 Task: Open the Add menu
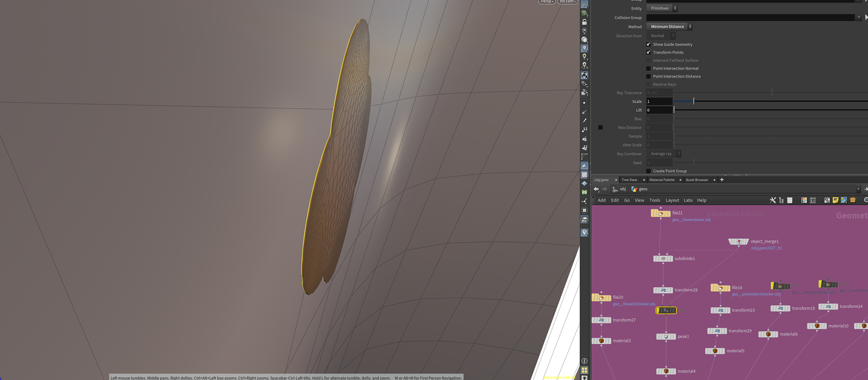[x=602, y=200]
